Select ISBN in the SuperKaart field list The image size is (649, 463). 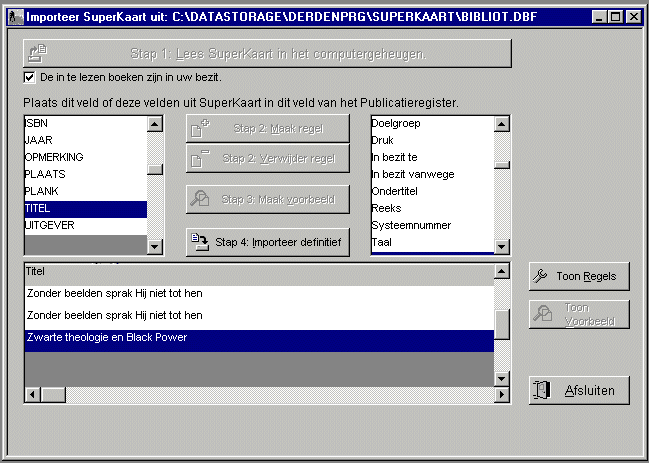(86, 123)
